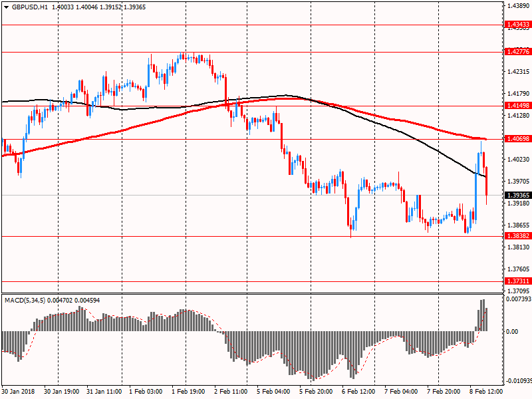
Task: Select the 1.43433 red price level label
Action: point(517,25)
